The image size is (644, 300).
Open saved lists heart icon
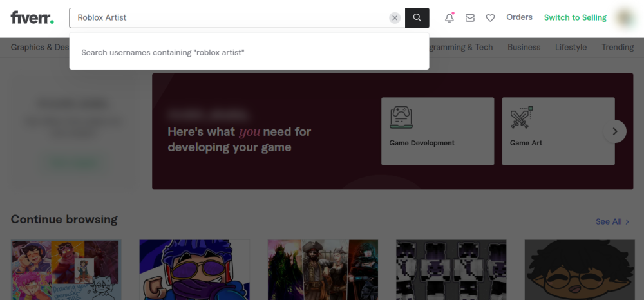[x=490, y=18]
